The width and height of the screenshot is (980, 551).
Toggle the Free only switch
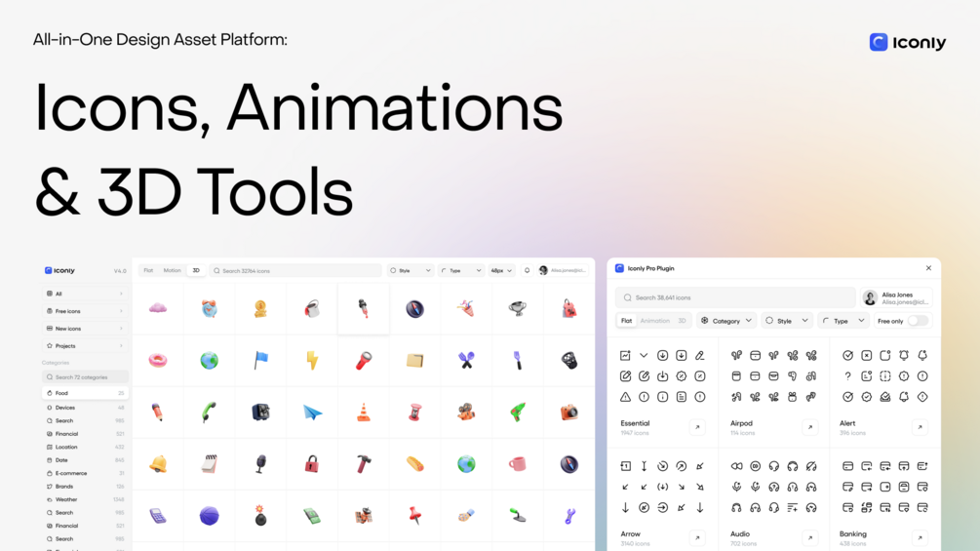point(918,321)
